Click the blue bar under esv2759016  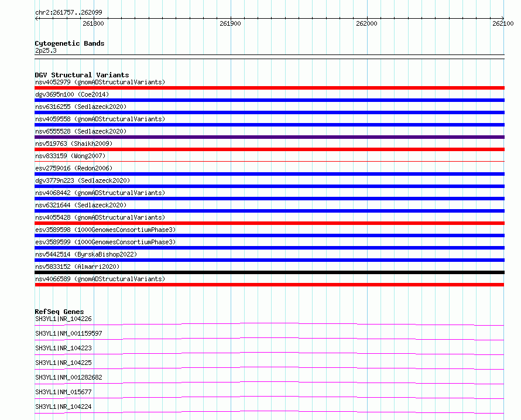[269, 174]
